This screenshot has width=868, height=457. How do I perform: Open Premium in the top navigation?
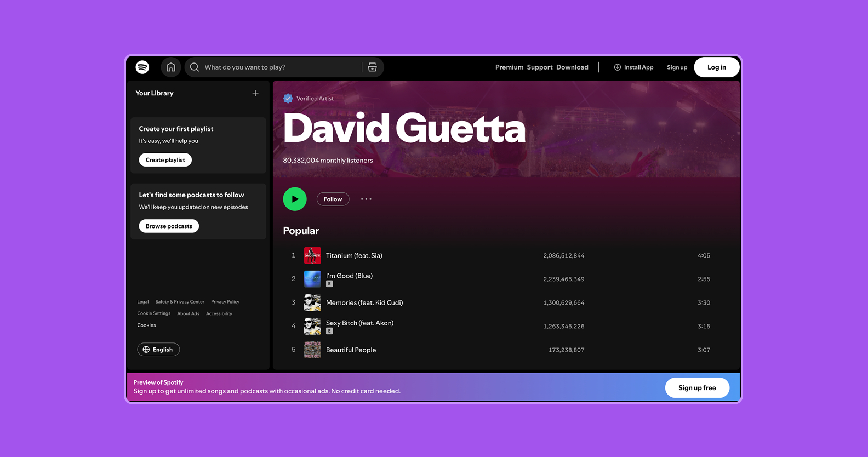click(x=510, y=67)
